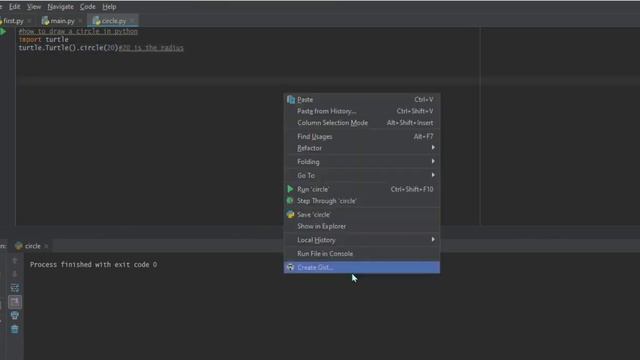Click 'import turtle' code line
This screenshot has width=640, height=360.
pos(44,40)
